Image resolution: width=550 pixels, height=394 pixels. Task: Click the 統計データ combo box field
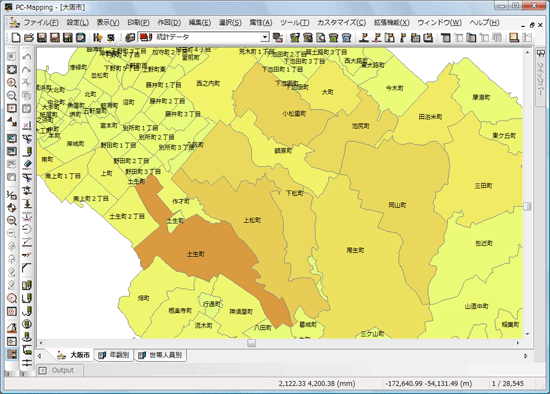coord(203,37)
